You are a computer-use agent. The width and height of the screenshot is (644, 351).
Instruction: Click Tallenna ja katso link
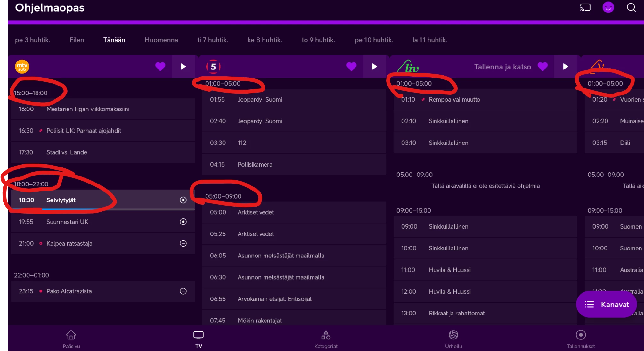click(x=502, y=67)
